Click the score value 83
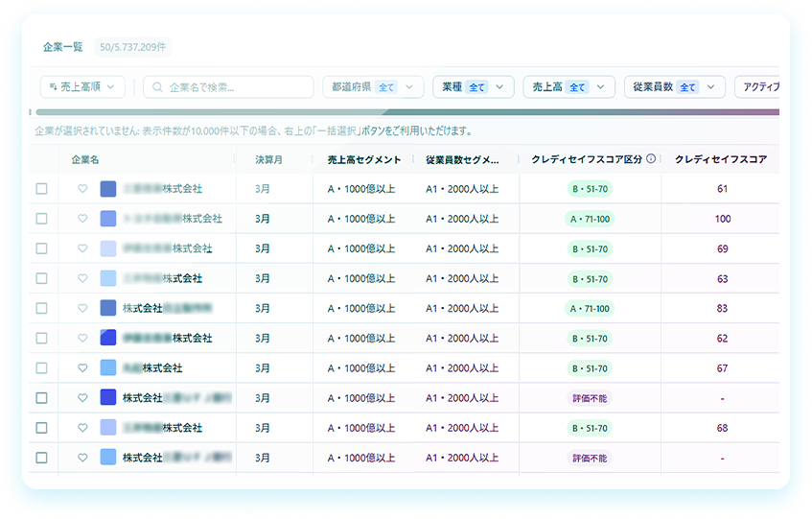Image resolution: width=812 pixels, height=519 pixels. click(723, 308)
